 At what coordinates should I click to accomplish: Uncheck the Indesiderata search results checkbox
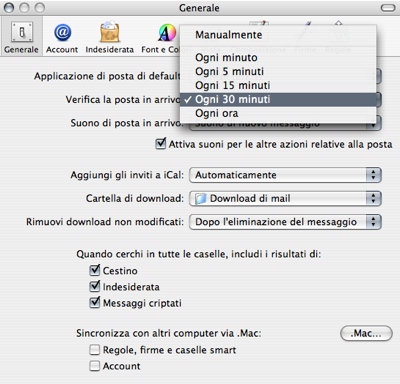(x=95, y=286)
